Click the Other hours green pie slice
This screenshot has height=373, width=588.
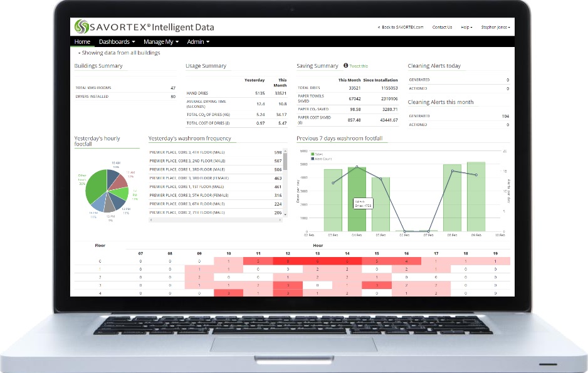(96, 186)
